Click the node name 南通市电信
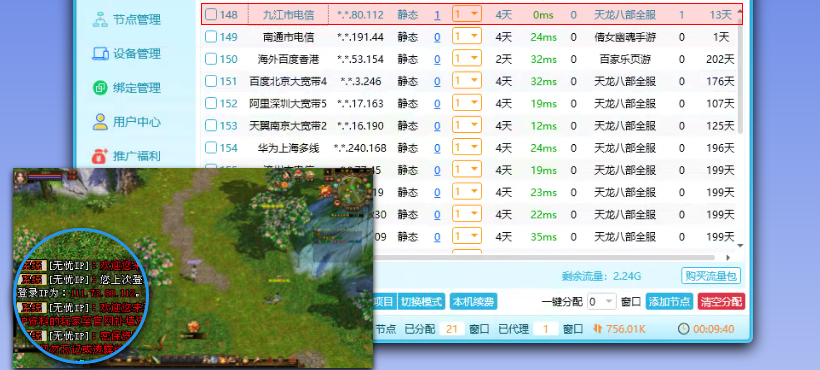This screenshot has width=820, height=370. coord(288,37)
